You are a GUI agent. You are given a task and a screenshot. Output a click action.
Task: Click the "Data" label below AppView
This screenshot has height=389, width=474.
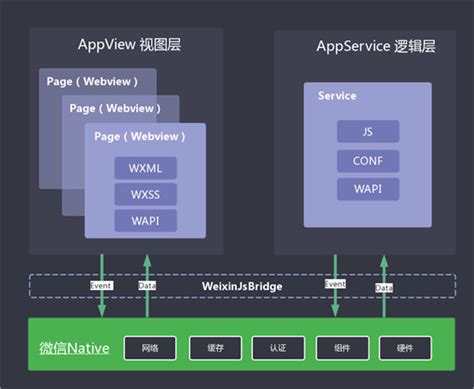147,286
